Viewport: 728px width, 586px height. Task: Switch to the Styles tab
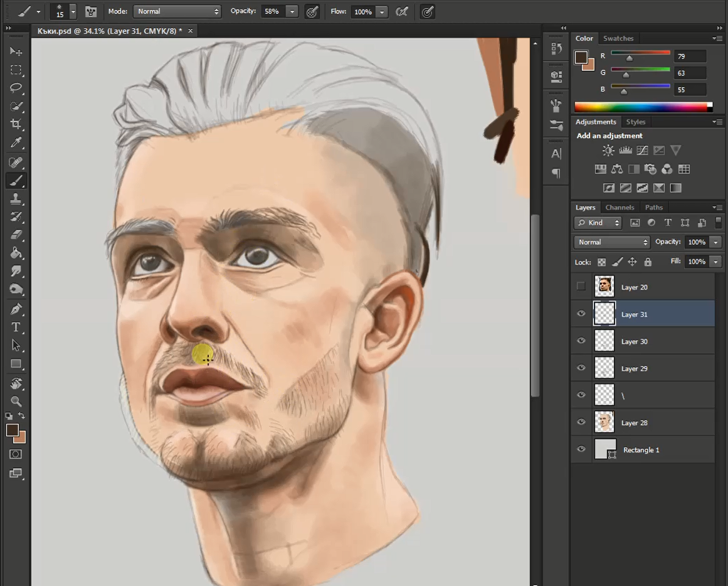[x=635, y=122]
